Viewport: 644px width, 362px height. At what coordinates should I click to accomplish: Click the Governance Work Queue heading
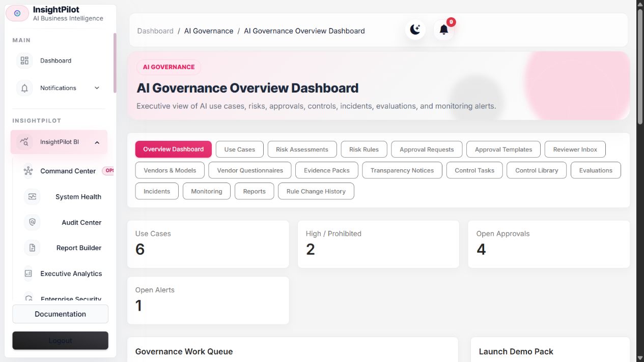pos(184,351)
